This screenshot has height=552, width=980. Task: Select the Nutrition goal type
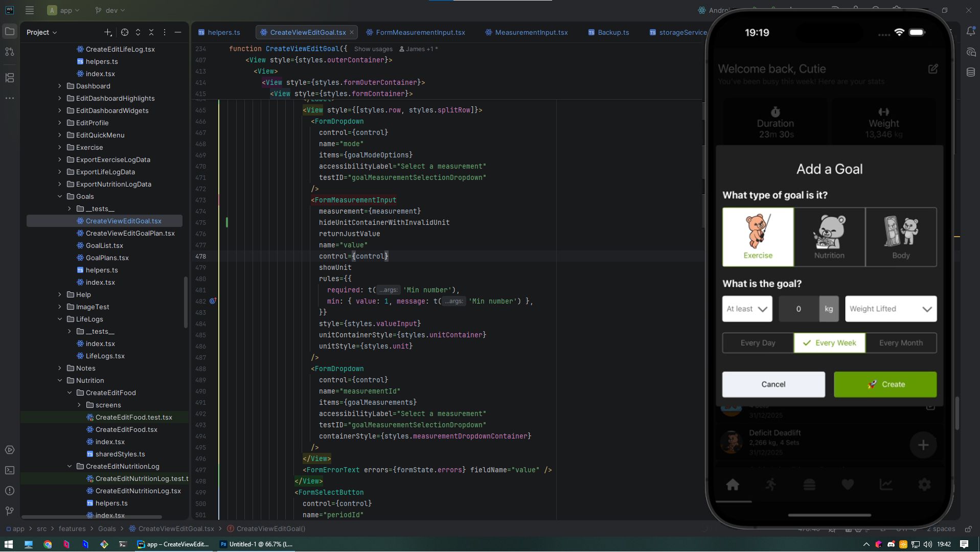click(829, 237)
